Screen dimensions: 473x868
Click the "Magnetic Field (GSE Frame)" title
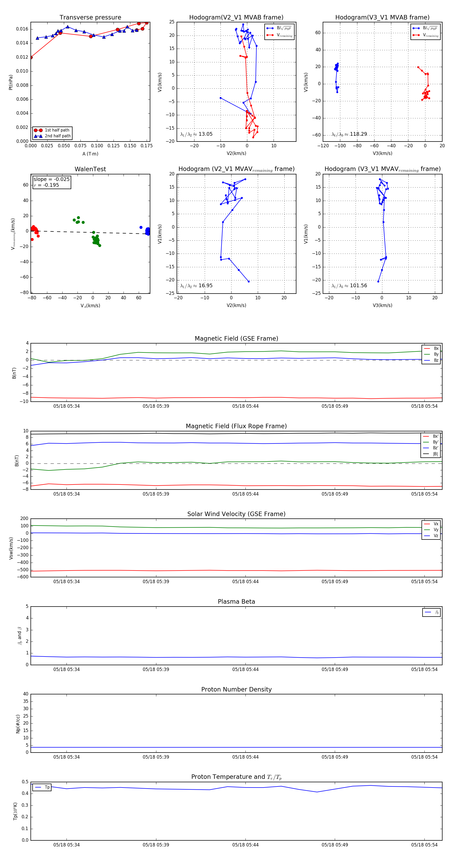click(236, 339)
